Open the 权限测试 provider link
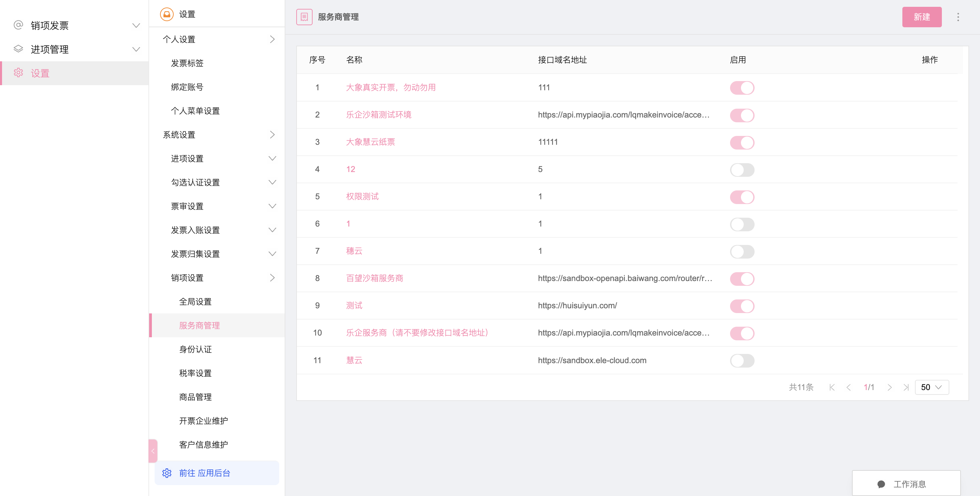The image size is (980, 496). click(x=362, y=197)
